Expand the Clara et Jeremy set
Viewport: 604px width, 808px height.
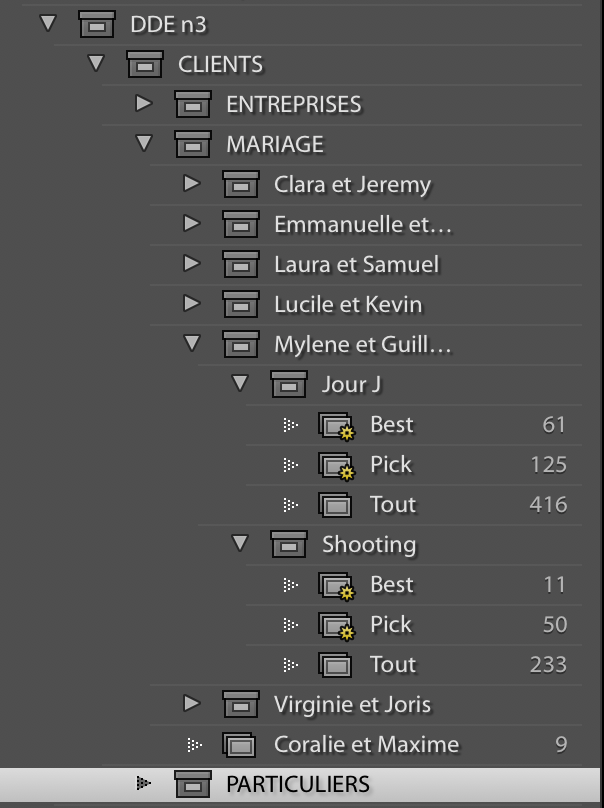coord(192,183)
